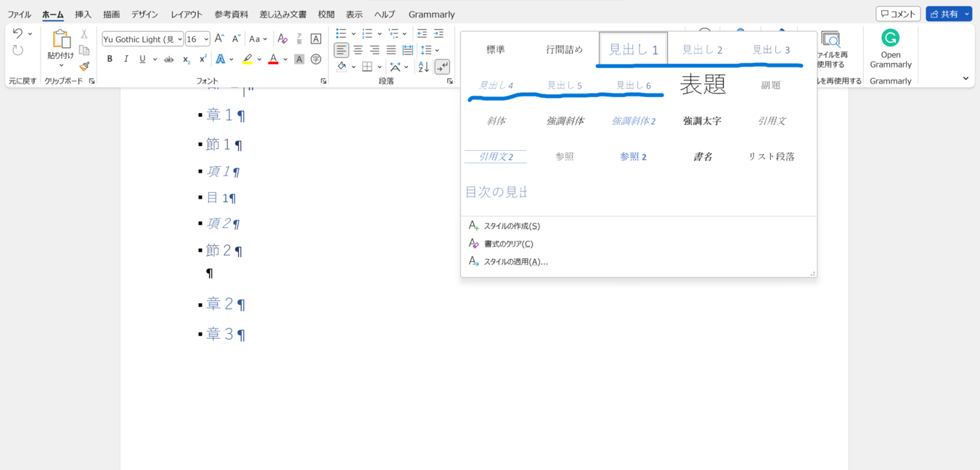Select the Format Painter brush
The width and height of the screenshot is (980, 470).
pos(84,66)
